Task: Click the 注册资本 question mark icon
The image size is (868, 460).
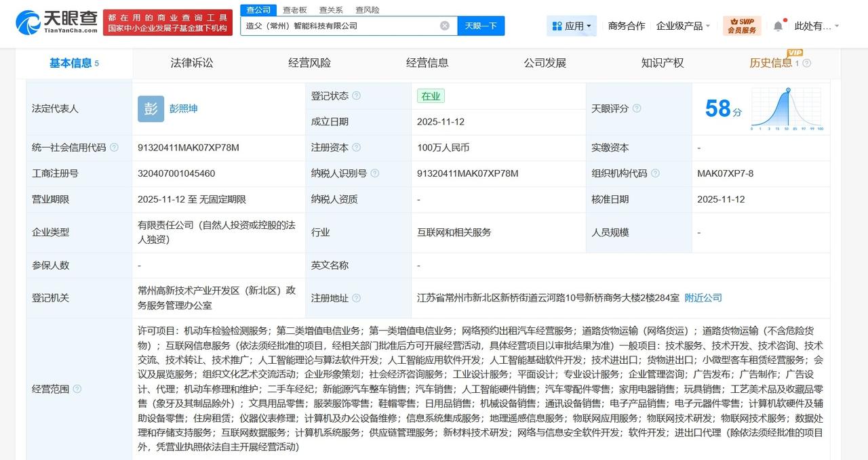Action: [359, 147]
